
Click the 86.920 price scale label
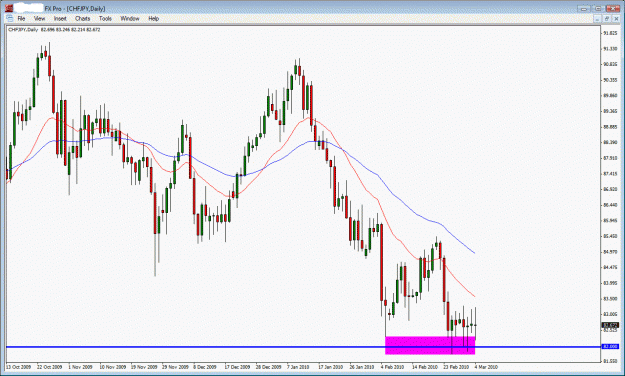[610, 189]
